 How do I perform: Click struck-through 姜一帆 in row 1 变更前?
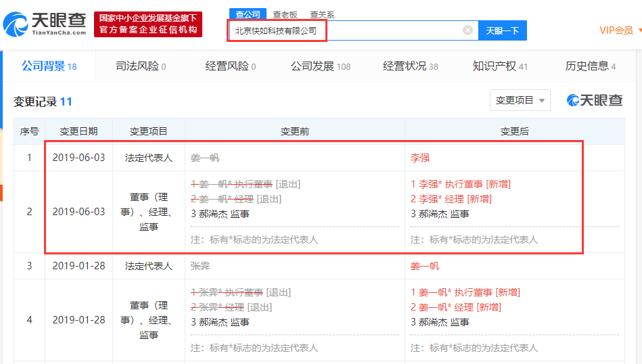205,158
